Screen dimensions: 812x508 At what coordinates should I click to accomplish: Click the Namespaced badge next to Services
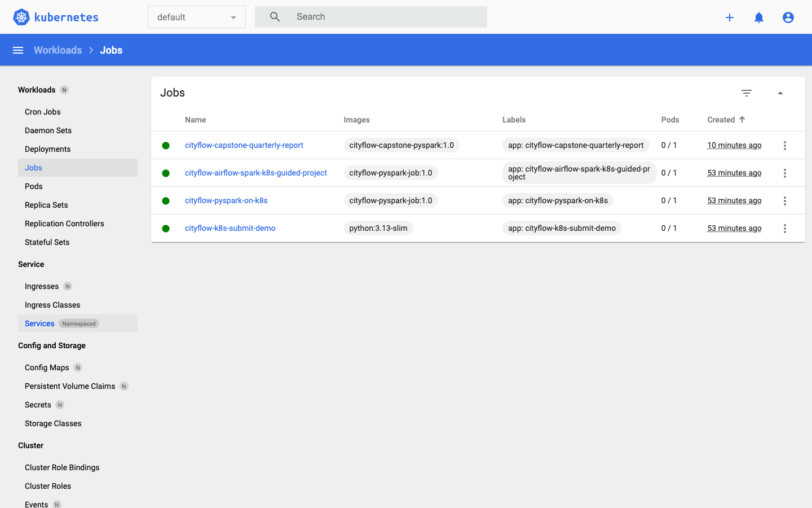click(x=79, y=323)
